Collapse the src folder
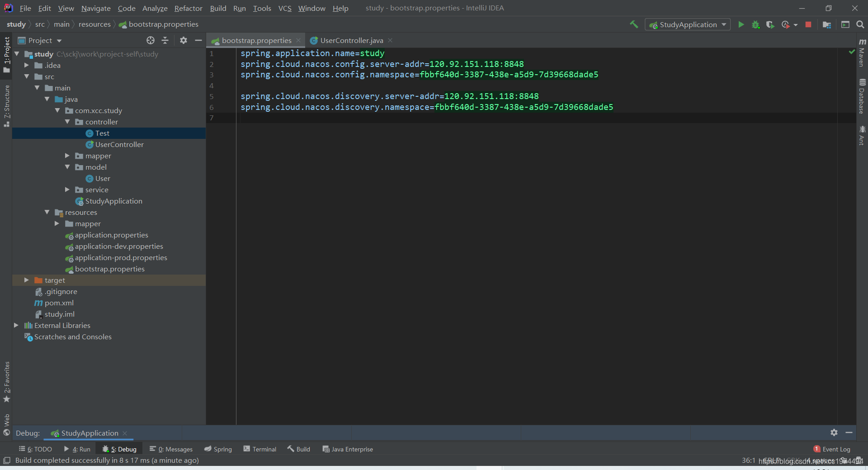 [x=27, y=76]
